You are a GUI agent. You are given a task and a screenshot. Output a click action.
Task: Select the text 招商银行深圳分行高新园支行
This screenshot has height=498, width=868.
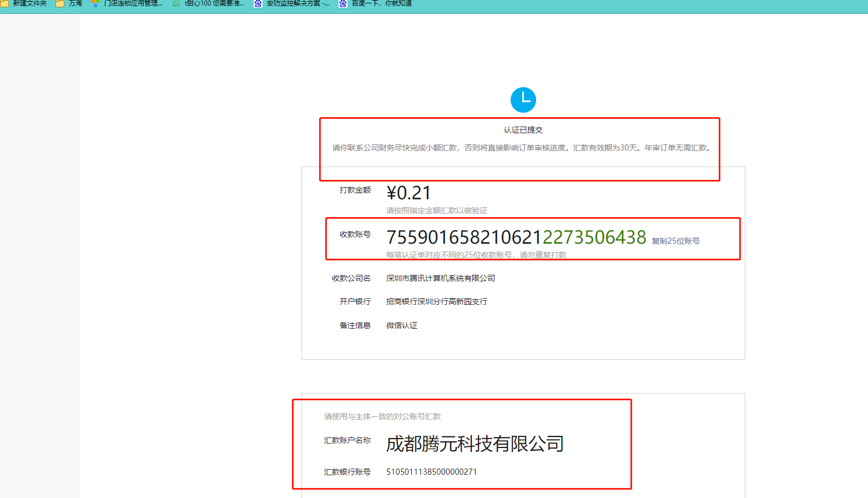pyautogui.click(x=437, y=301)
